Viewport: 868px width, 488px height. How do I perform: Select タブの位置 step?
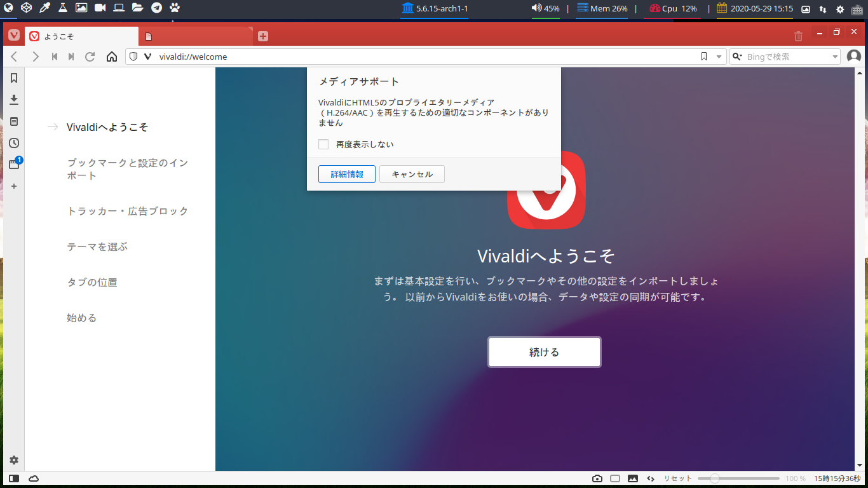[x=92, y=282]
